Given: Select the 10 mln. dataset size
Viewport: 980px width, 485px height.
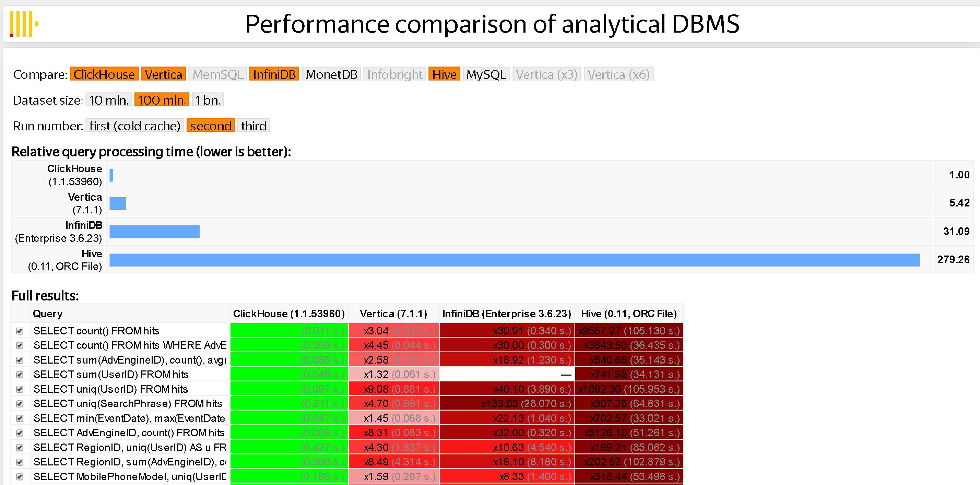Looking at the screenshot, I should coord(109,100).
